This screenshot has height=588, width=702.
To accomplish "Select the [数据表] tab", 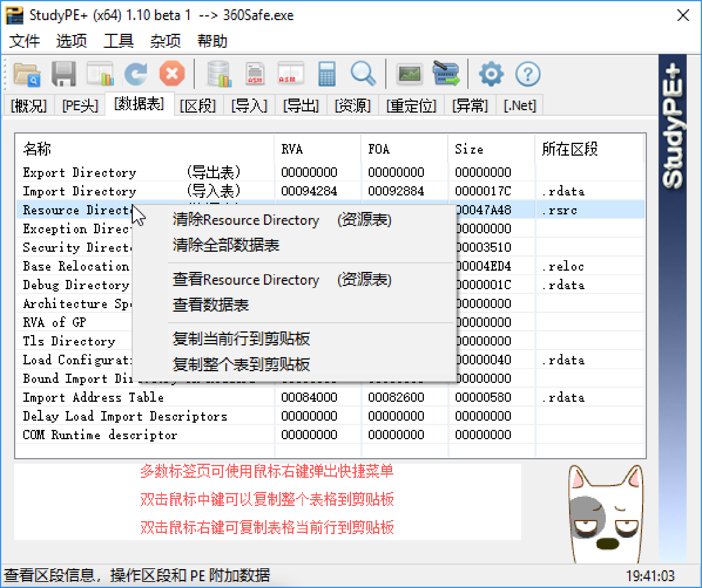I will [x=139, y=104].
